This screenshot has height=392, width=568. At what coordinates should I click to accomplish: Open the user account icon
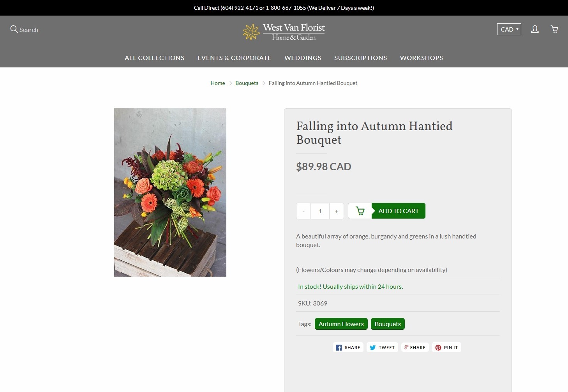point(535,29)
